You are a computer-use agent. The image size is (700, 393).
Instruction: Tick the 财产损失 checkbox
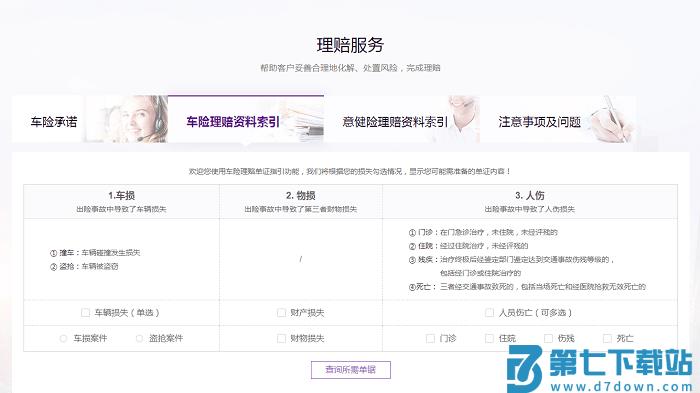[x=281, y=313]
